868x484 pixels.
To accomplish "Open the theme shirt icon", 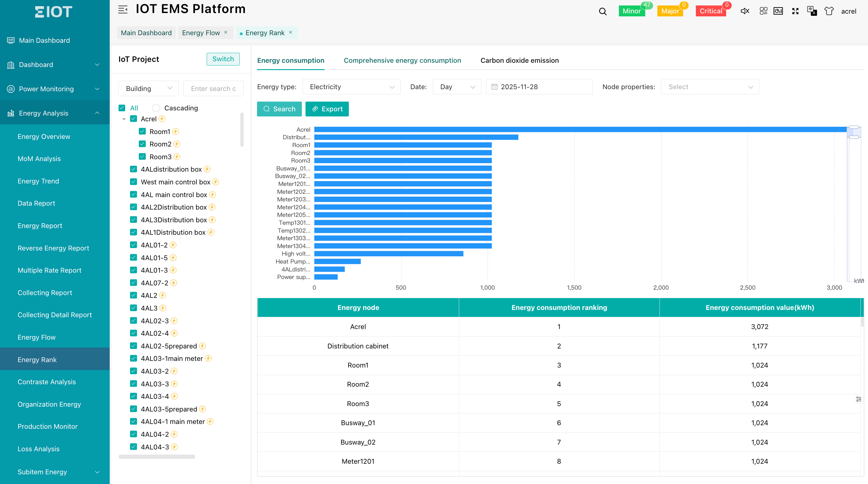I will tap(829, 11).
